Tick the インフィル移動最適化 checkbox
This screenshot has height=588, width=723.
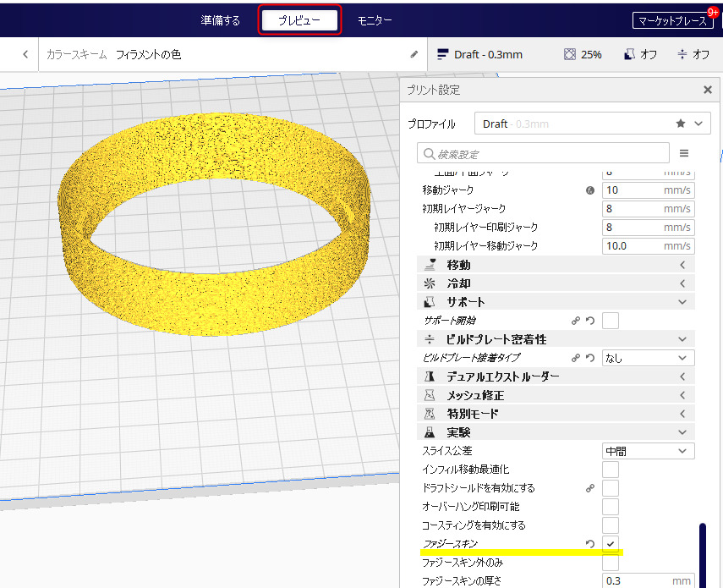(611, 470)
